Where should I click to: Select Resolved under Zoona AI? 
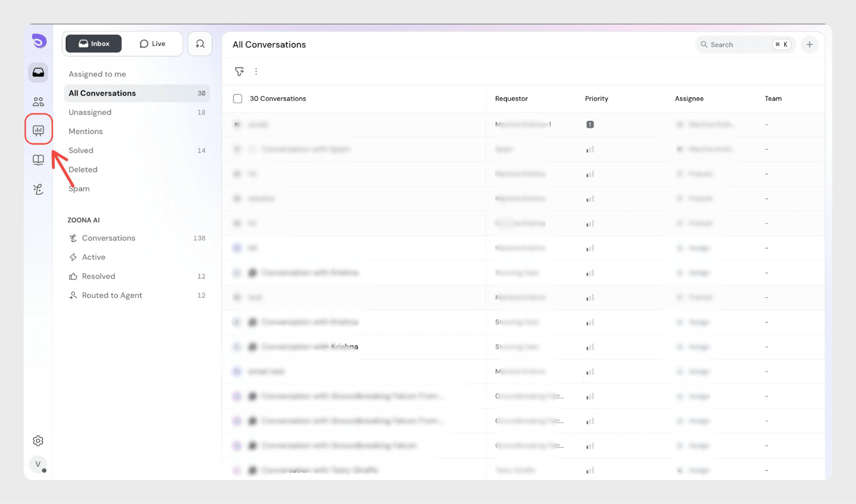coord(98,277)
